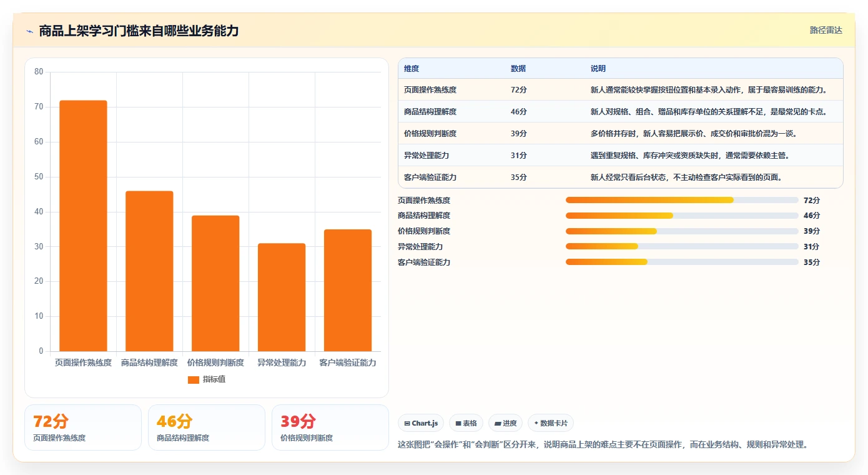Click the description starting 新人对规格、组合
This screenshot has height=475, width=868.
tap(709, 112)
